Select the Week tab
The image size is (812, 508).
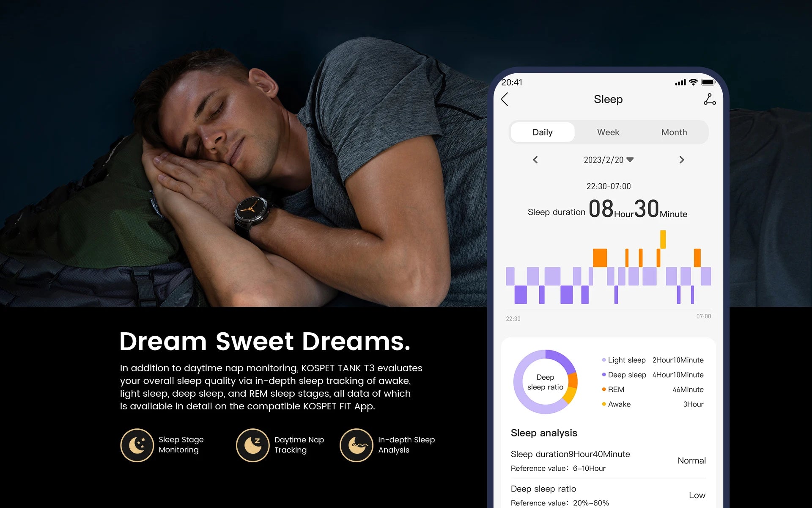607,132
